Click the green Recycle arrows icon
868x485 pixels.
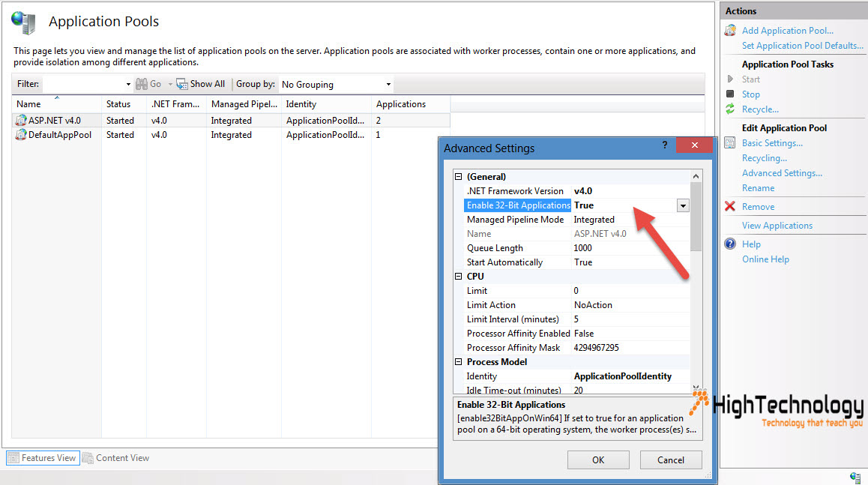pyautogui.click(x=730, y=109)
